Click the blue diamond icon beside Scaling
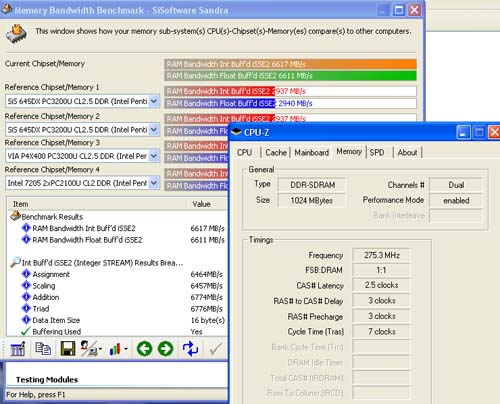The height and width of the screenshot is (404, 500). [26, 285]
